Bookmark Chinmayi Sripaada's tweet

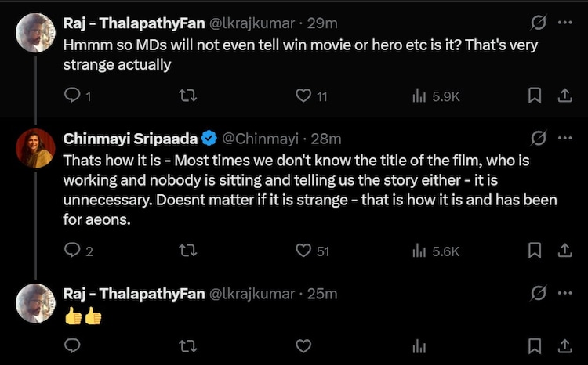pyautogui.click(x=535, y=251)
